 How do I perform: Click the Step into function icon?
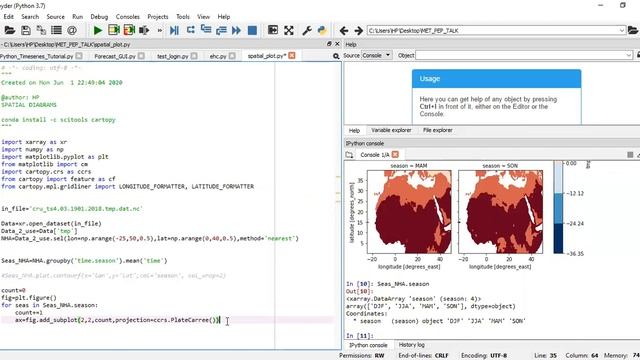pos(206,30)
